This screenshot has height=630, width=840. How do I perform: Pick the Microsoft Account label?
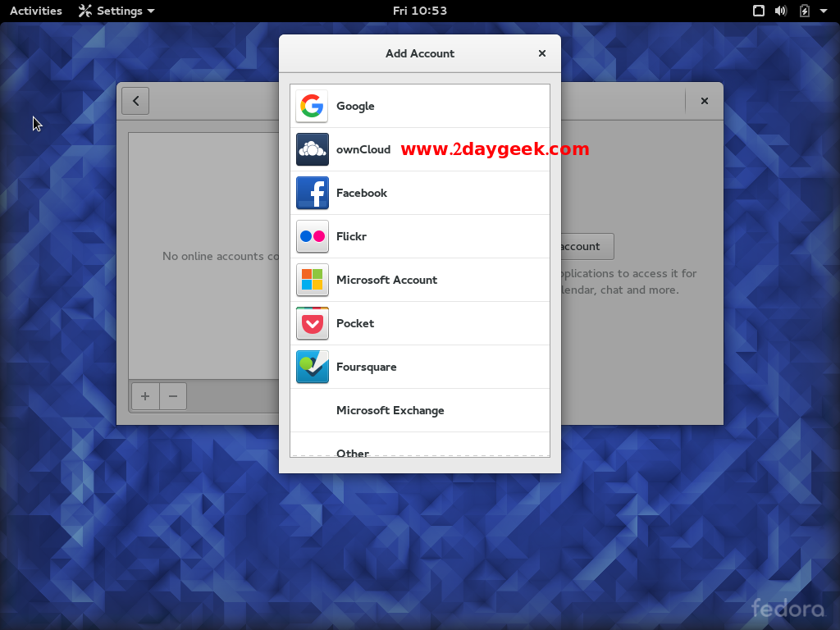pyautogui.click(x=387, y=280)
